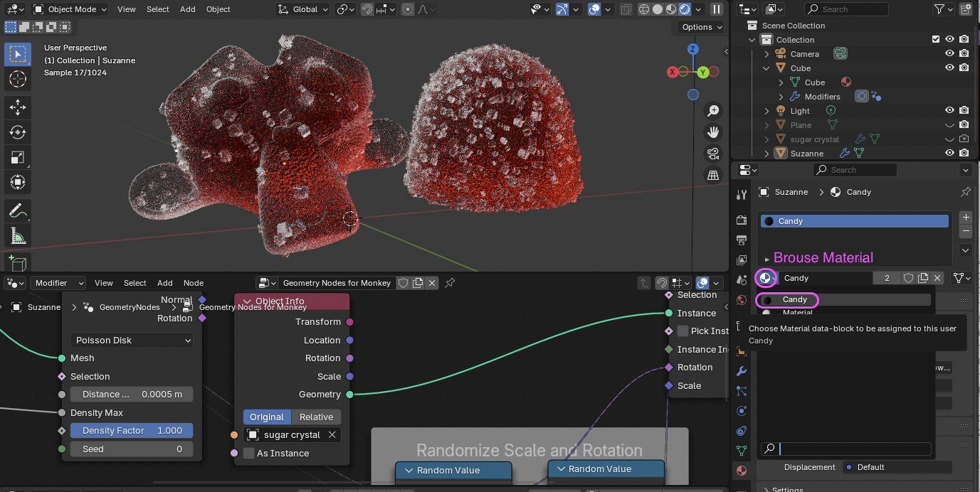The height and width of the screenshot is (492, 980).
Task: Open Particles properties tab
Action: pos(742,391)
